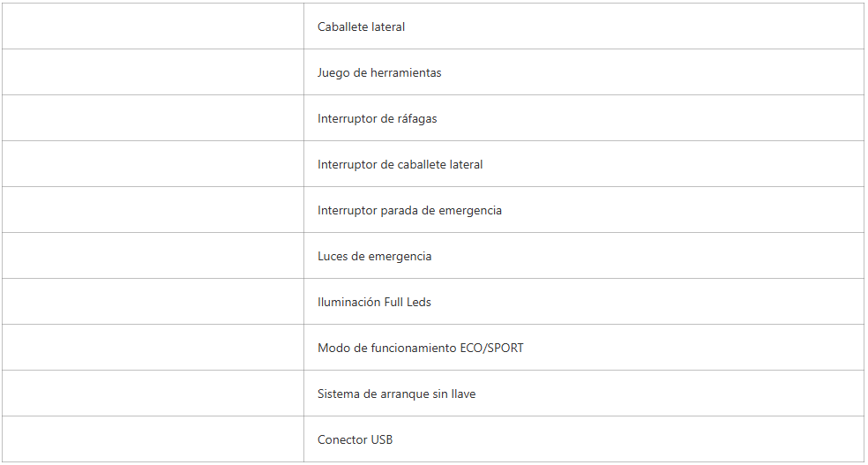Click 'Interruptor parada de emergencia' cell
Screen dimensions: 868x465
point(409,210)
